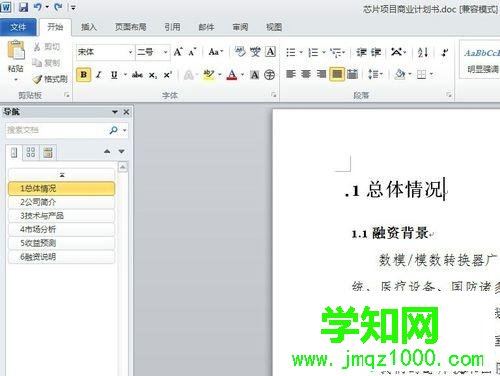Apply distributed alignment
This screenshot has width=500, height=376.
[352, 74]
